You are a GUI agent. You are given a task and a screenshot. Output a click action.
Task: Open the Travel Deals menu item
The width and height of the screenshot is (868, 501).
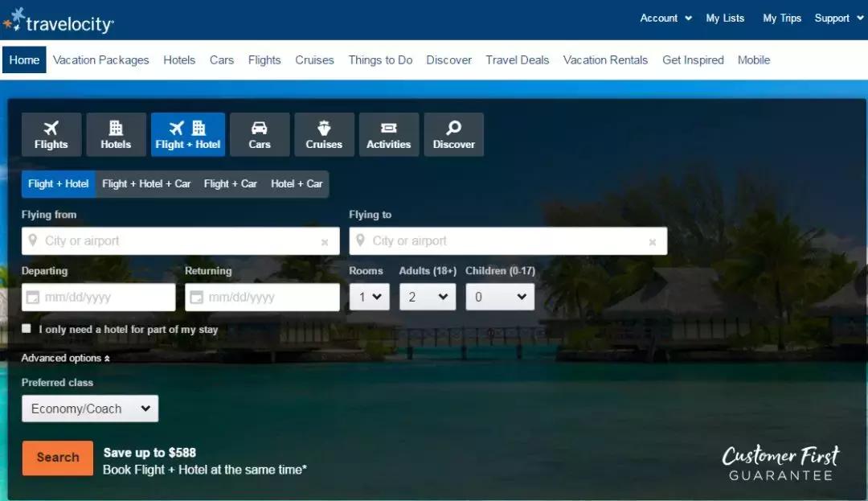click(x=518, y=60)
